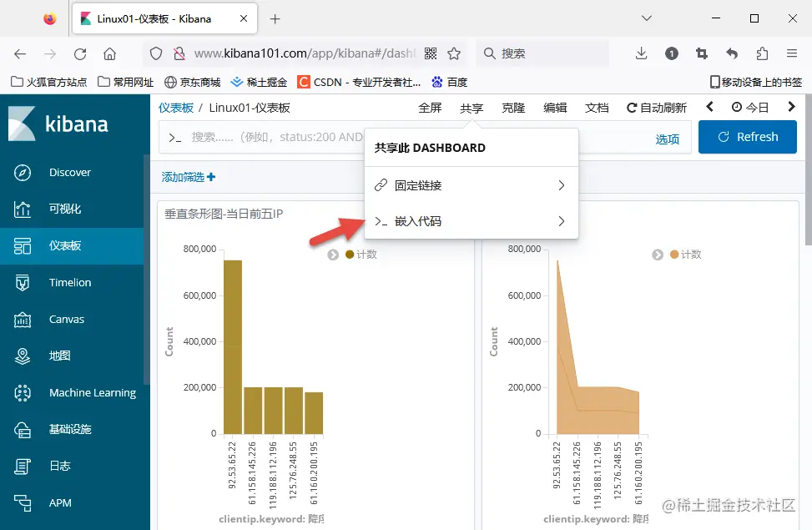Open the 选项 query options
Viewport: 812px width, 530px height.
point(668,139)
